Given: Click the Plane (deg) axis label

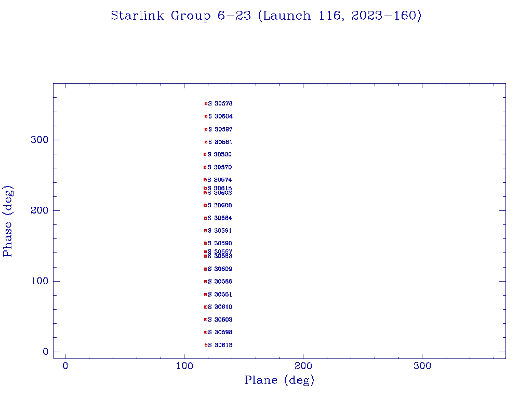Looking at the screenshot, I should (279, 380).
